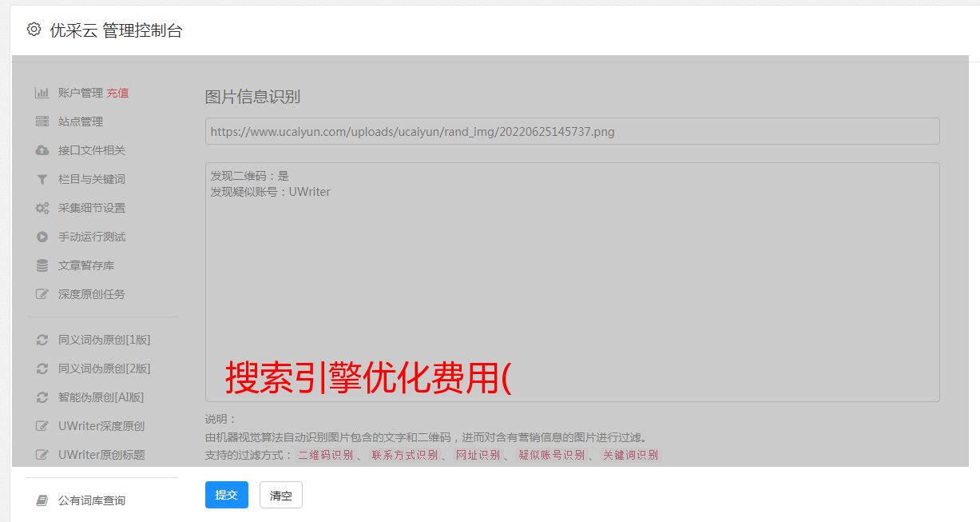Click the refresh icon for 智能伪原创[AI版]
980x522 pixels.
pyautogui.click(x=42, y=397)
